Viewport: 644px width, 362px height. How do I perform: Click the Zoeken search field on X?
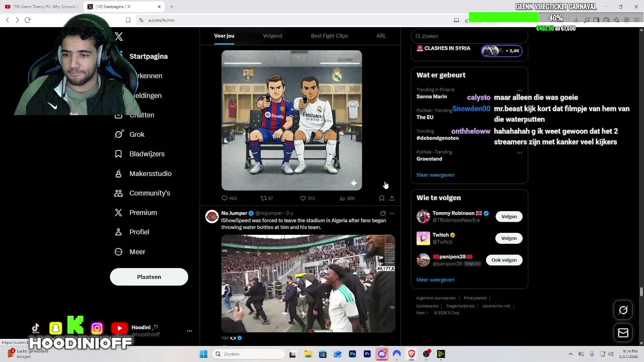469,36
